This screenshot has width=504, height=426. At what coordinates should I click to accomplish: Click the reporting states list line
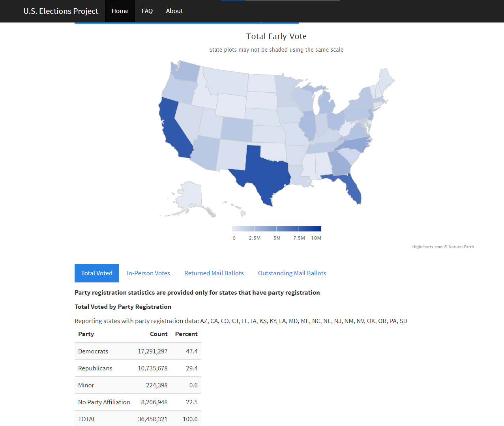(241, 321)
